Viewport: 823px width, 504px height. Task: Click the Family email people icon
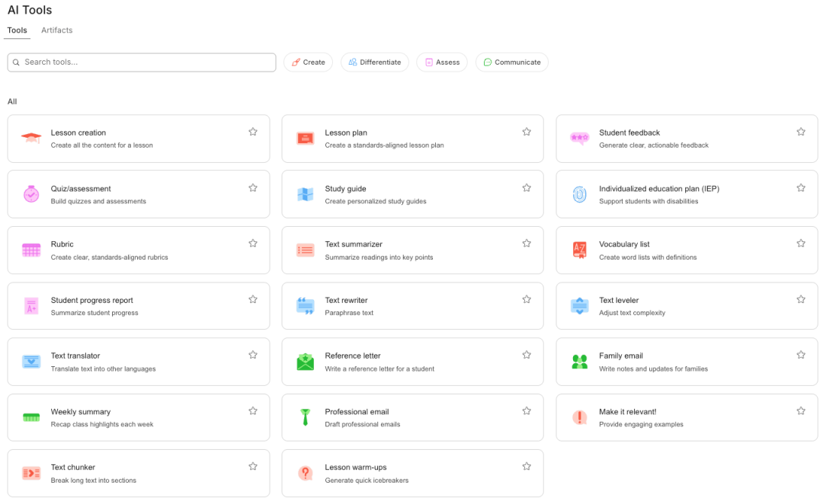579,362
